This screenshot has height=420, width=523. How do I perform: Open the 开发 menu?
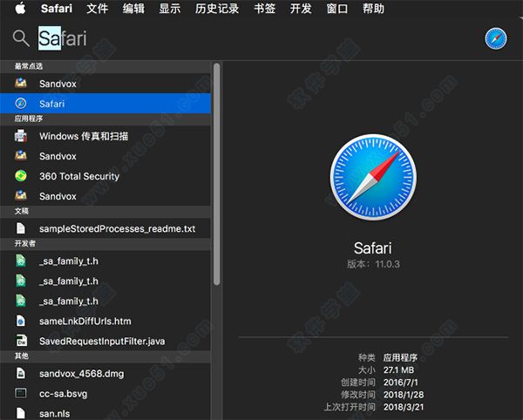[301, 9]
